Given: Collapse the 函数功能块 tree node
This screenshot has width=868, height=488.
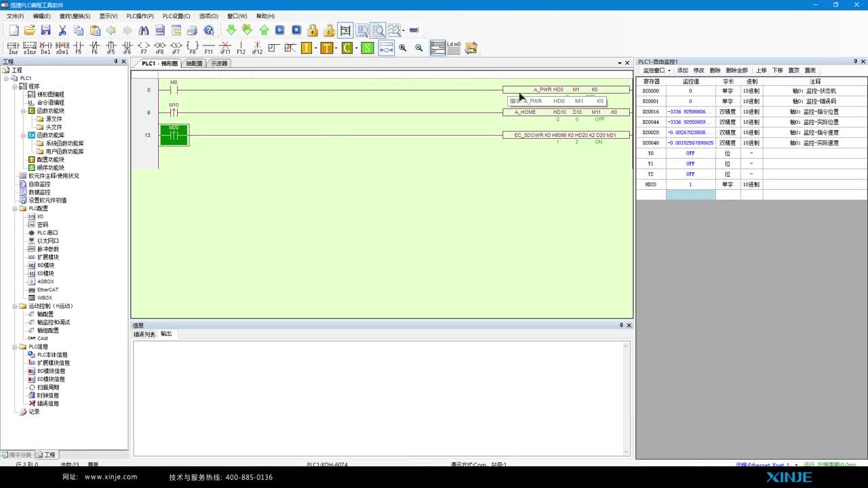Looking at the screenshot, I should click(22, 110).
